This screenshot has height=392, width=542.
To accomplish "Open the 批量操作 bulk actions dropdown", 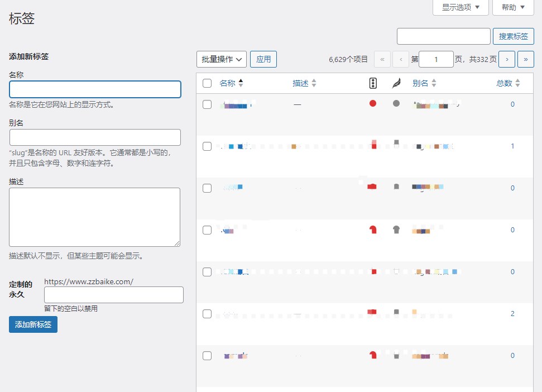I will [222, 59].
